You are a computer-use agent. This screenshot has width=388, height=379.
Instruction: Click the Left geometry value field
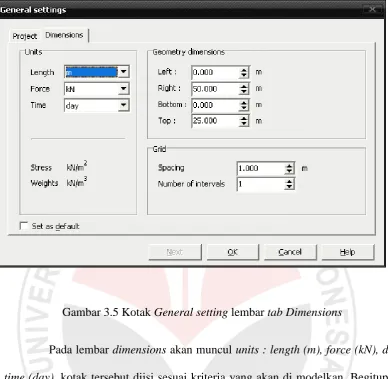tap(215, 72)
